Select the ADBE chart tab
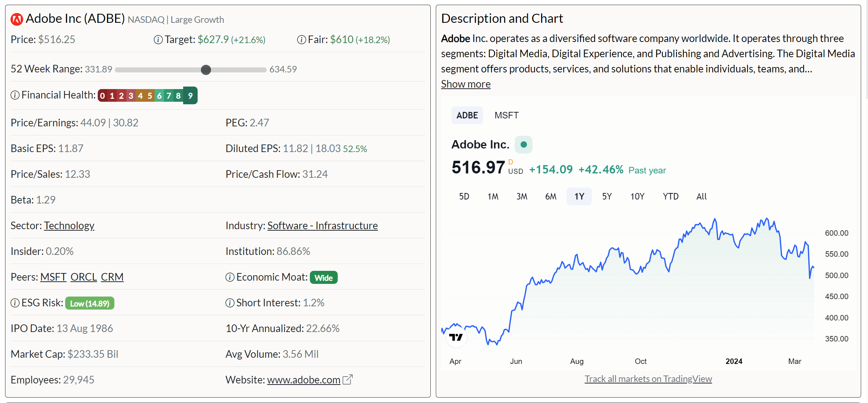868x403 pixels. pos(467,116)
